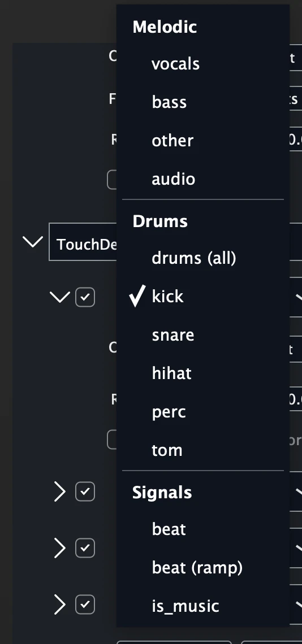Expand the first collapsed row below tom
Viewport: 302px width, 644px height.
point(60,491)
